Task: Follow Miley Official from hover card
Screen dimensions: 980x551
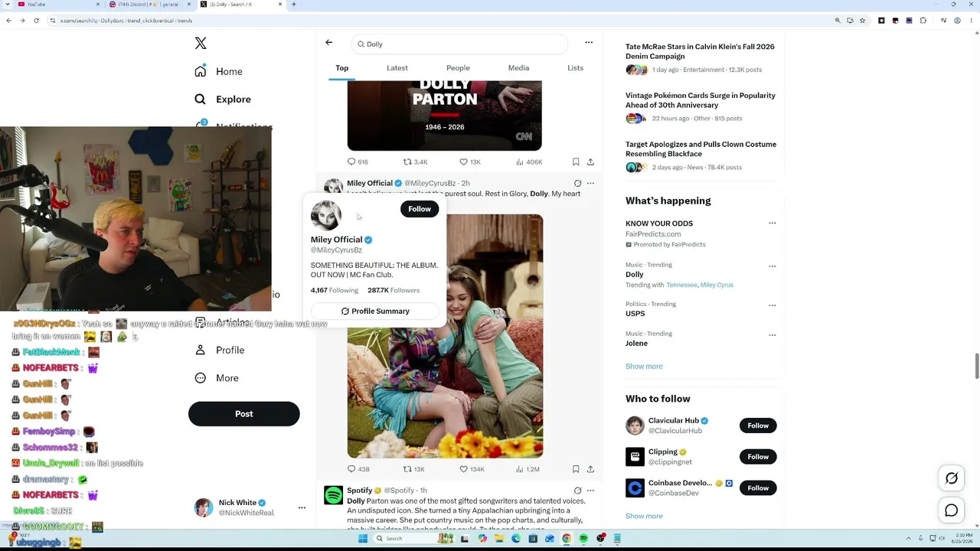Action: (x=420, y=209)
